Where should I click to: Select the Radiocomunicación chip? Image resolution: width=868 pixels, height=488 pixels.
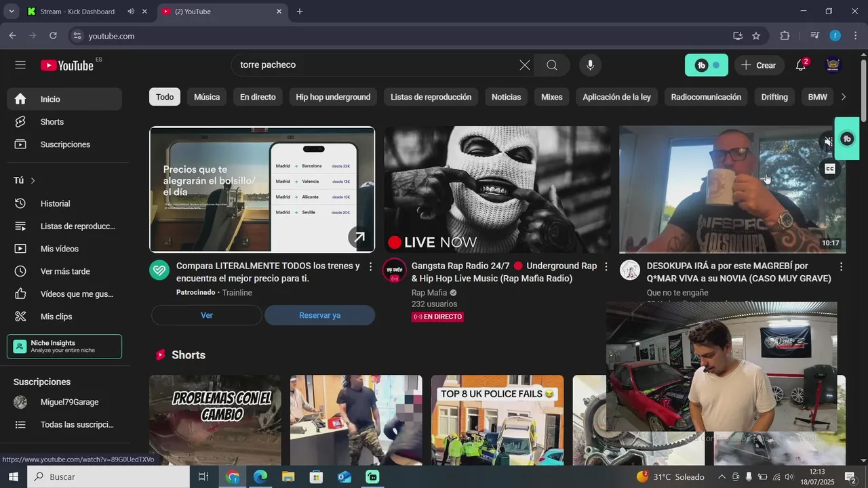point(706,97)
